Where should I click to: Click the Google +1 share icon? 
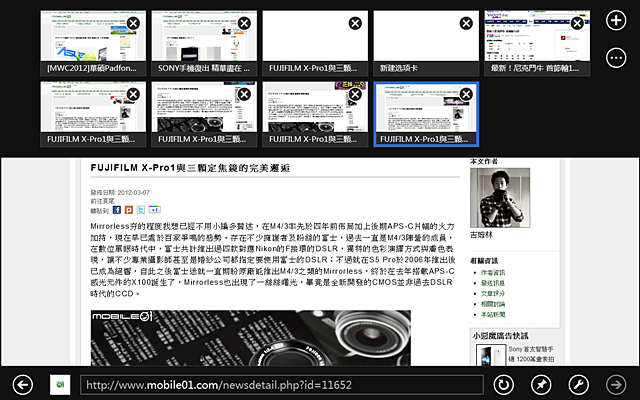click(x=155, y=210)
